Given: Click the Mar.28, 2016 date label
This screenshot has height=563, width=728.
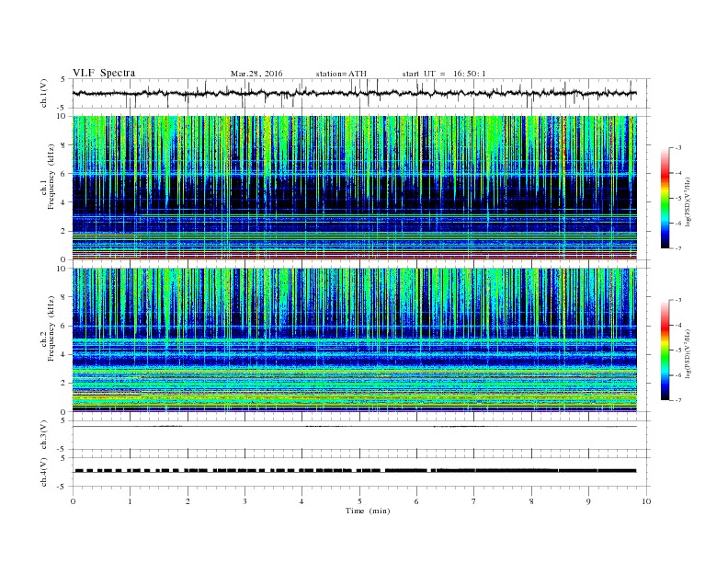Looking at the screenshot, I should point(256,74).
